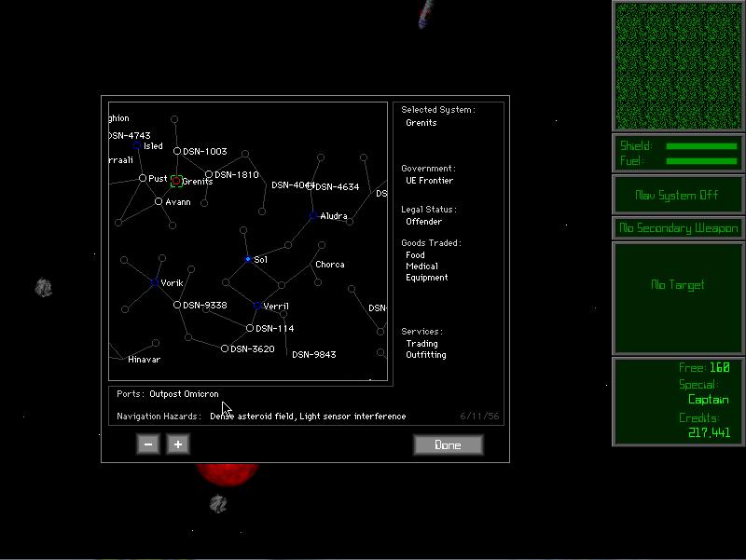Screen dimensions: 746x560
Task: Select the DSN-9338 system node
Action: click(x=177, y=305)
